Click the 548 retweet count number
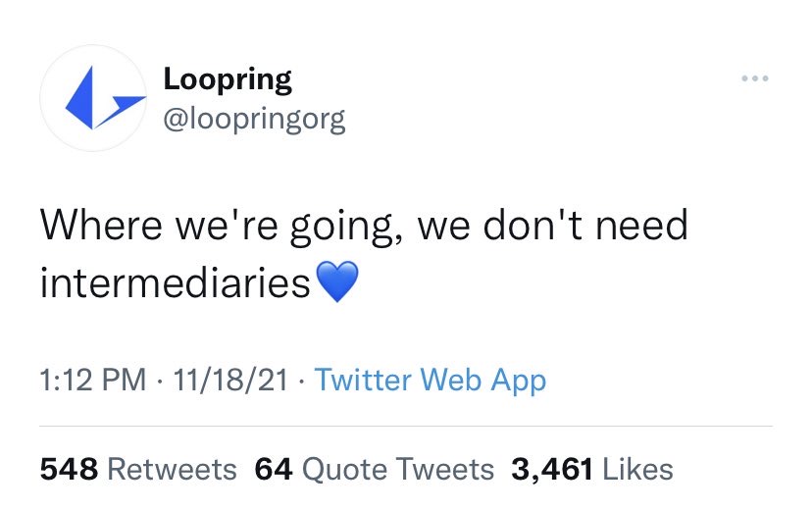 point(69,469)
